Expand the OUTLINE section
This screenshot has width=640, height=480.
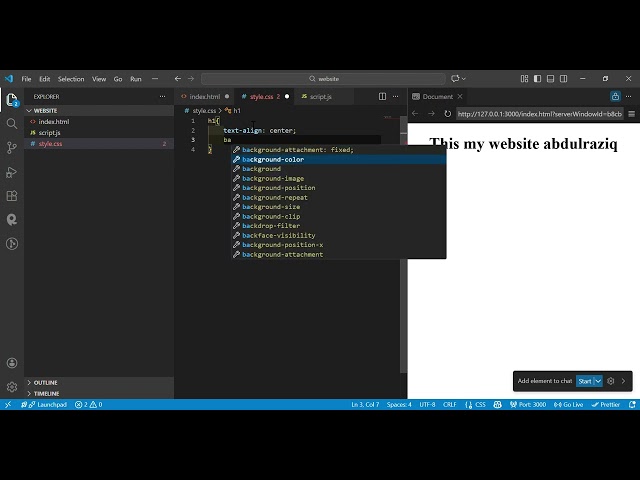(99, 382)
